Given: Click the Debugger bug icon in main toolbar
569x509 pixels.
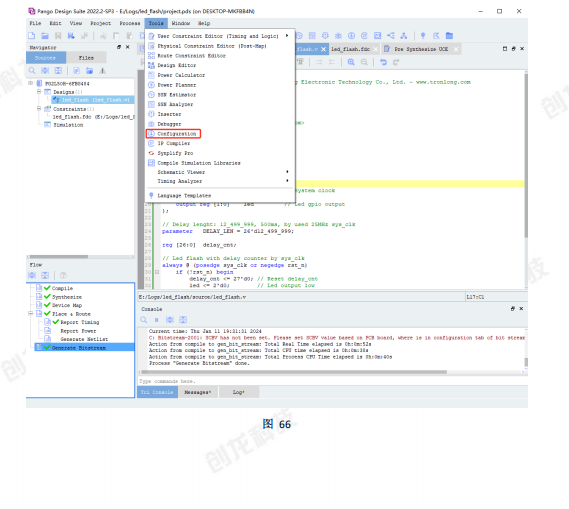Looking at the screenshot, I should coord(338,36).
